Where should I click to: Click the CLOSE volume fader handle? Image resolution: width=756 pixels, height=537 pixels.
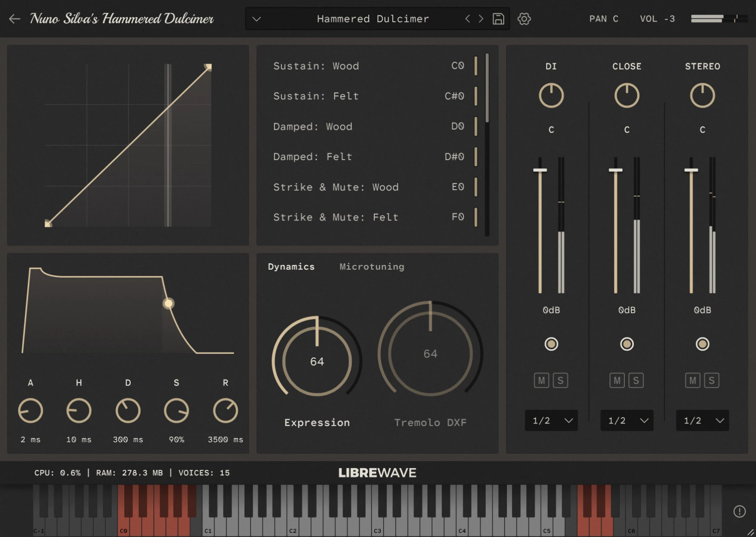pyautogui.click(x=616, y=170)
